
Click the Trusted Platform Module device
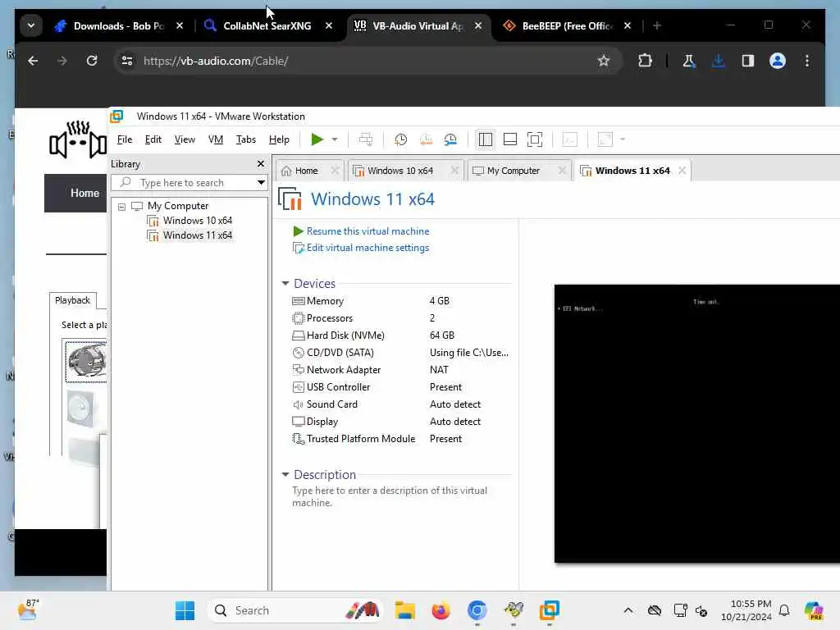(x=400, y=439)
